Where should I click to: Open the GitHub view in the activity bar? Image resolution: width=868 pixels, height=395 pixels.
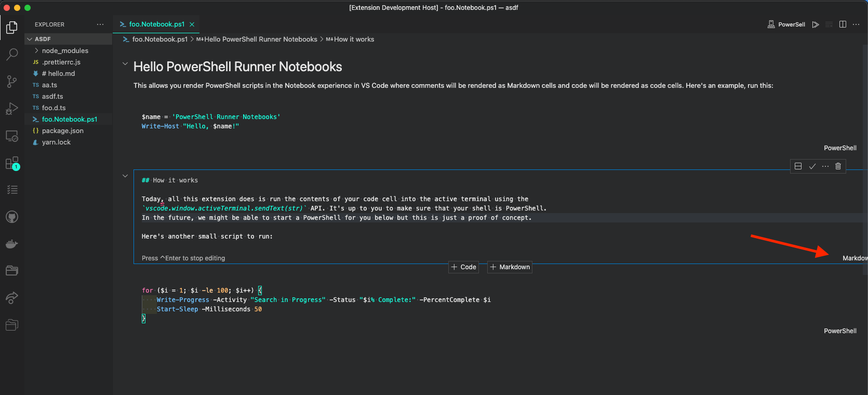12,217
